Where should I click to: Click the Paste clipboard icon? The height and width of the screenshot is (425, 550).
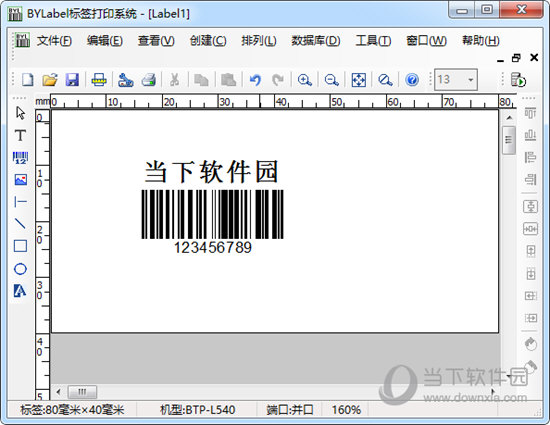228,80
